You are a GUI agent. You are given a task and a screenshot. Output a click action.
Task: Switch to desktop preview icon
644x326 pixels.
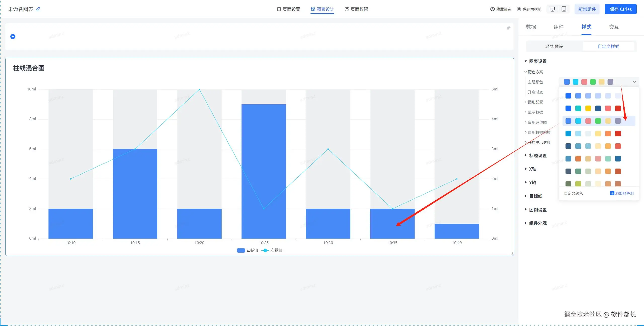click(552, 9)
